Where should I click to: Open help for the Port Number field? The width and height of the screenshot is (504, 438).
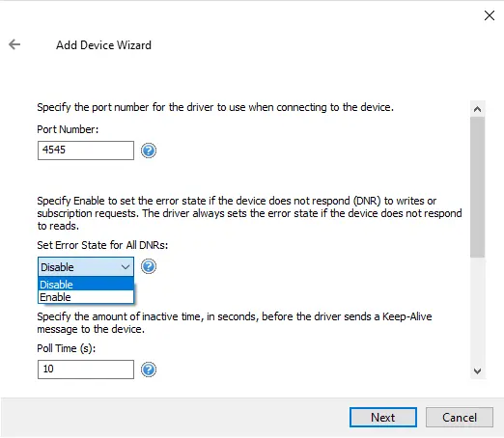click(x=149, y=151)
